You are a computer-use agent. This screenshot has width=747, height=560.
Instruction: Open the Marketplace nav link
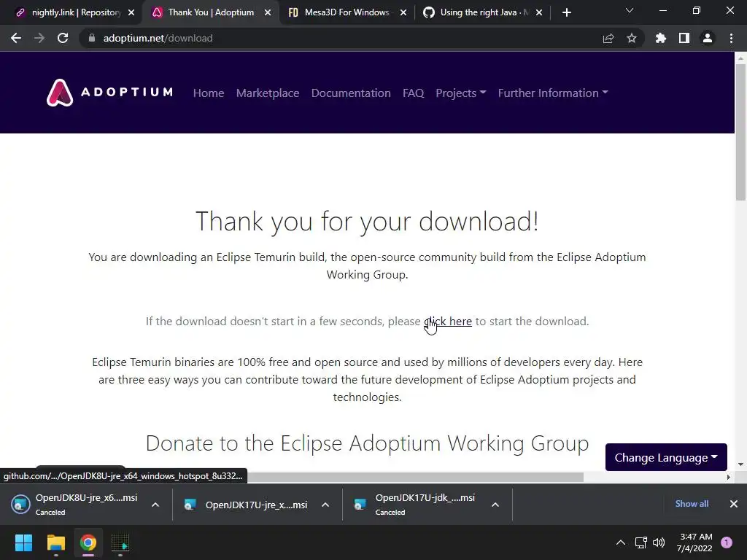coord(268,93)
